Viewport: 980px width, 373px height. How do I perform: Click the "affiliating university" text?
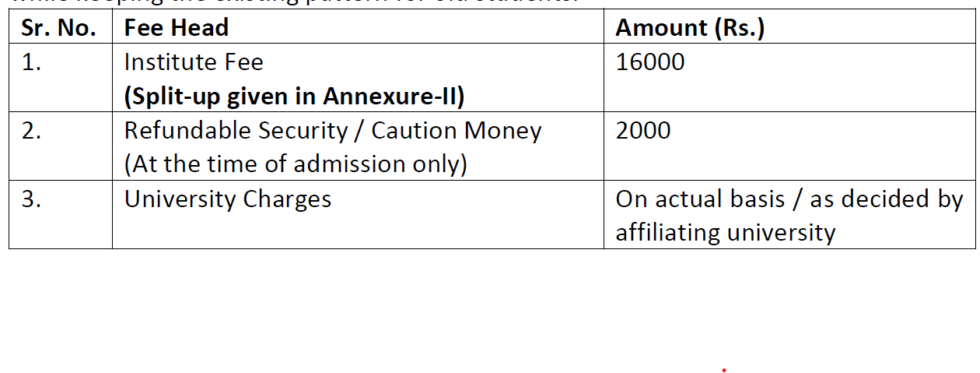[x=725, y=233]
